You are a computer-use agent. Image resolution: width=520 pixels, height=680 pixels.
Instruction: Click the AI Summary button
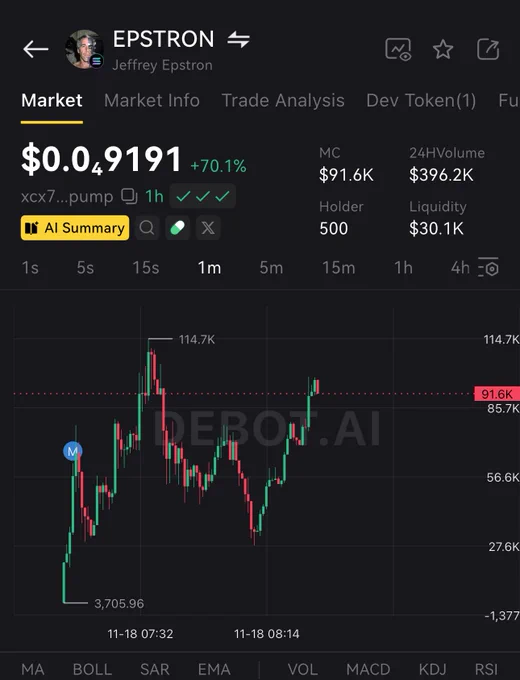(x=75, y=228)
